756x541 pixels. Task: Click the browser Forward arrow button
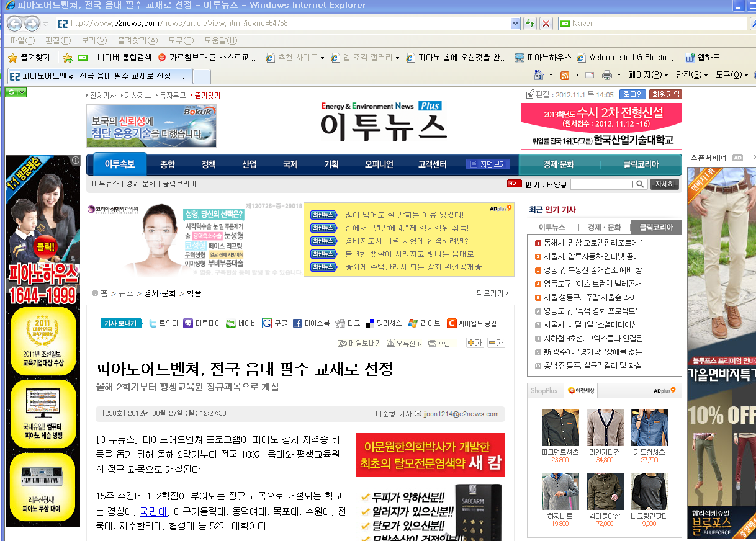click(31, 24)
